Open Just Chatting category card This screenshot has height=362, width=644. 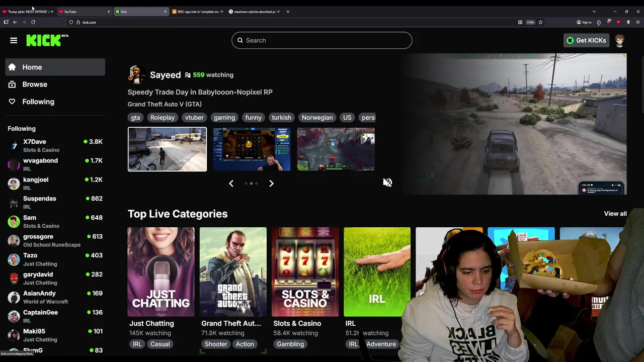pos(161,272)
